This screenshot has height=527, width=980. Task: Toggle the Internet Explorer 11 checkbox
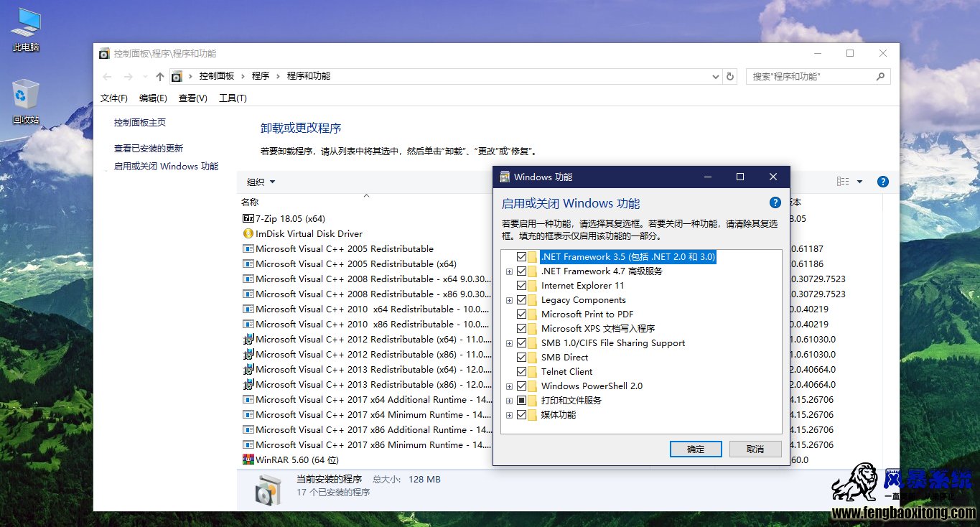coord(521,285)
